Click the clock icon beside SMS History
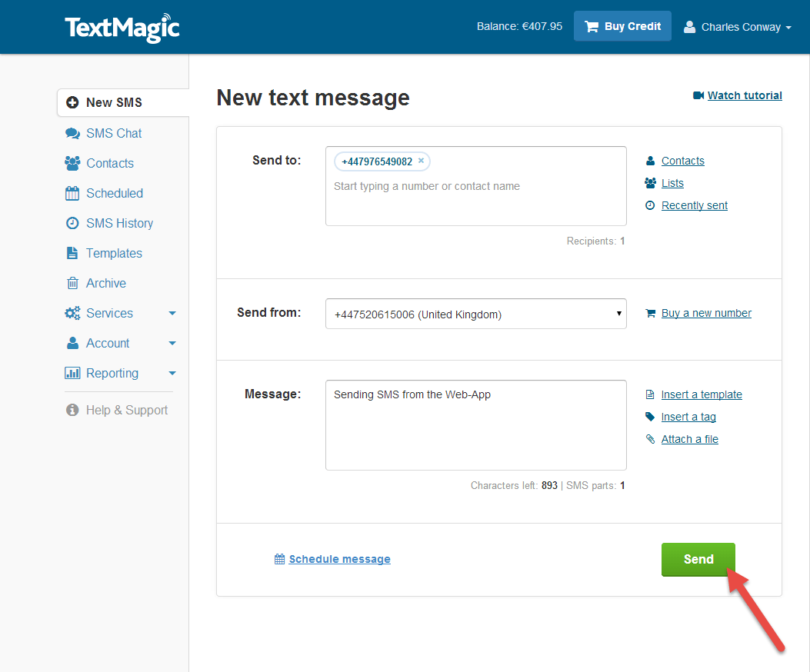This screenshot has height=672, width=810. 72,223
